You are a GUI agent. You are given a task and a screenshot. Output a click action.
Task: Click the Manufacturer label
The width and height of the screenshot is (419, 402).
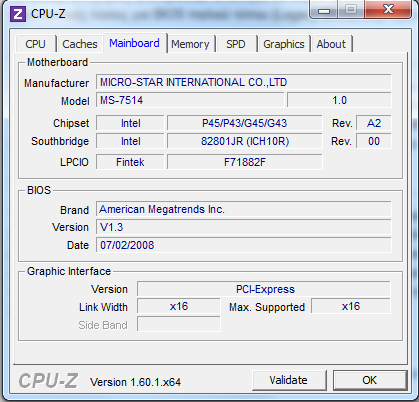pyautogui.click(x=56, y=83)
